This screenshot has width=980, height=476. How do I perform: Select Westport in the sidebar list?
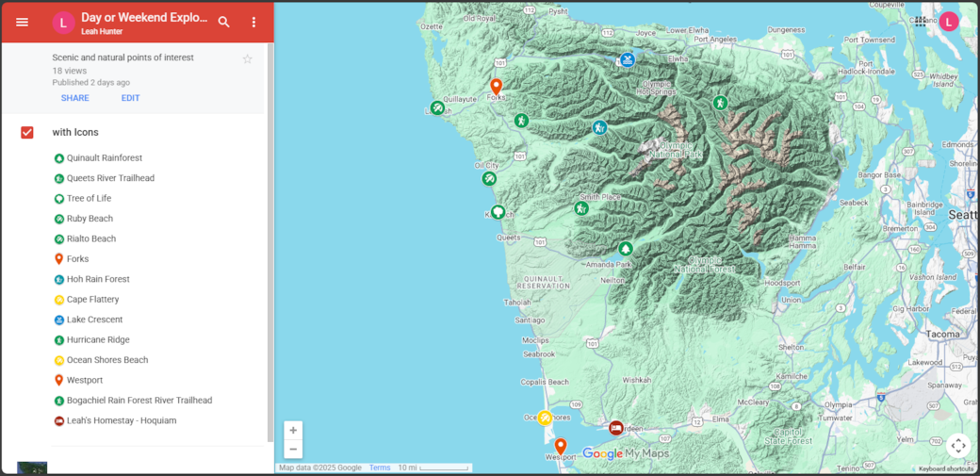85,380
